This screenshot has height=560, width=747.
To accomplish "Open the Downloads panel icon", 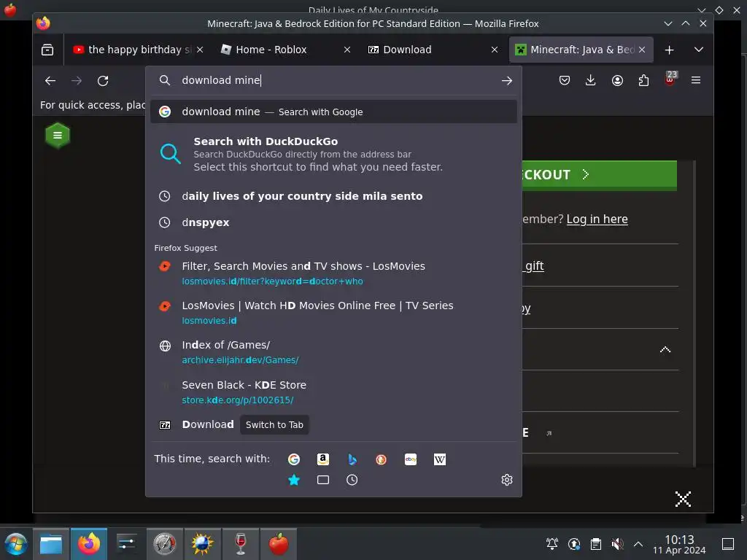I will (590, 80).
